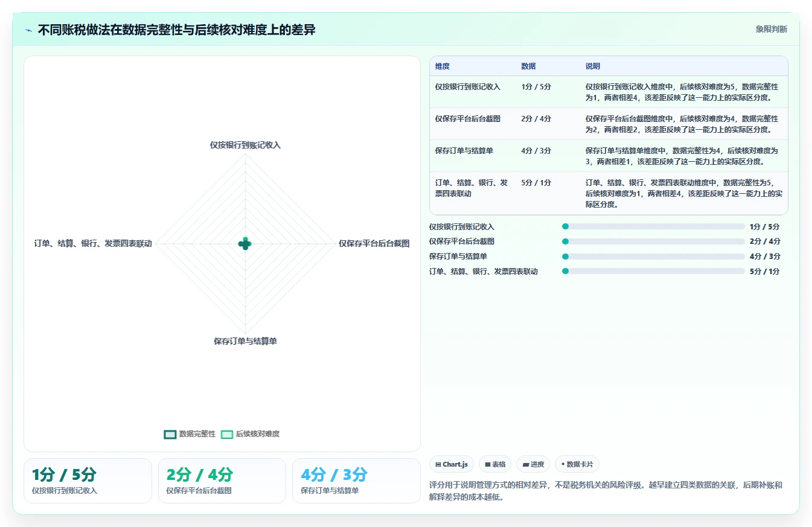Click the 仅按银行到账记收入 radar axis label
Viewport: 812px width, 527px height.
245,145
